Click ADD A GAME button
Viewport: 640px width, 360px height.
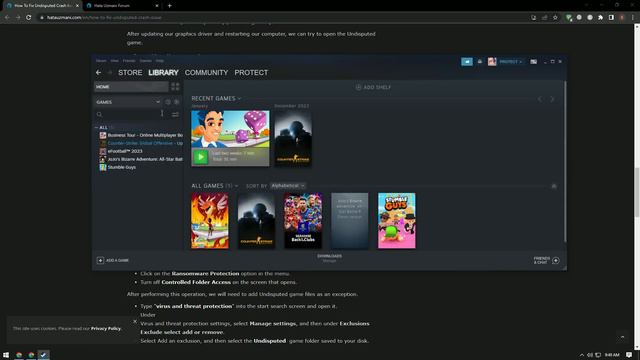pyautogui.click(x=113, y=260)
